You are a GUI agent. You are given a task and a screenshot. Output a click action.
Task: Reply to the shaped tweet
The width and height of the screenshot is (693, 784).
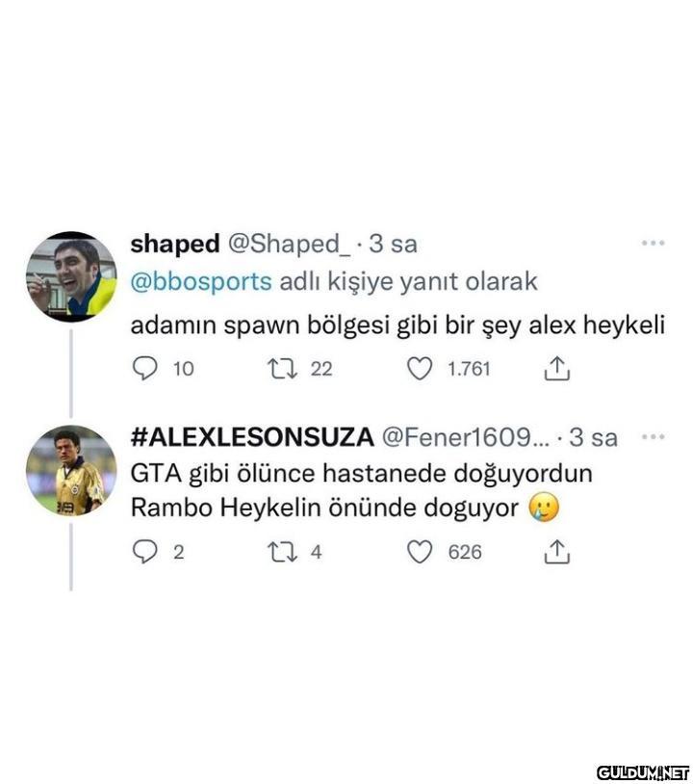pyautogui.click(x=145, y=369)
